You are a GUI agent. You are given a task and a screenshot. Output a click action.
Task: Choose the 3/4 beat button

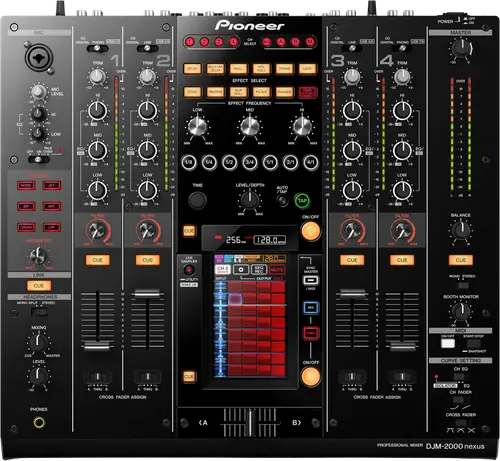(x=250, y=163)
